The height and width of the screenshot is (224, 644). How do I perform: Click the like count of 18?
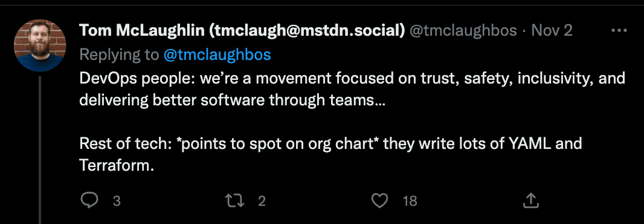410,201
